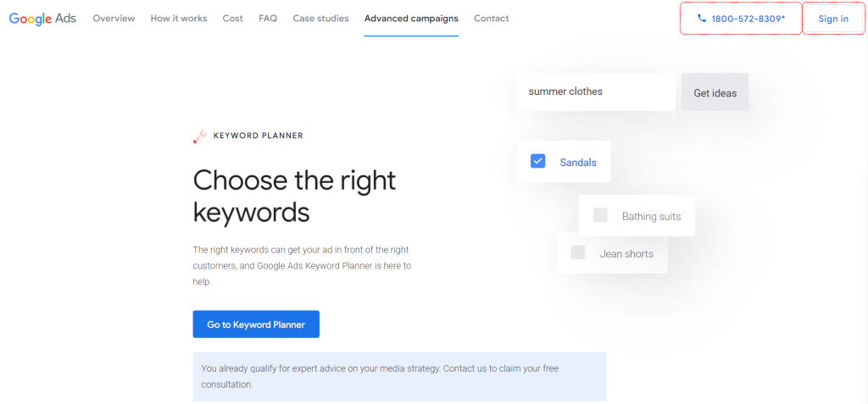This screenshot has height=404, width=868.
Task: Call the 1800-572-8309 number button
Action: point(741,19)
